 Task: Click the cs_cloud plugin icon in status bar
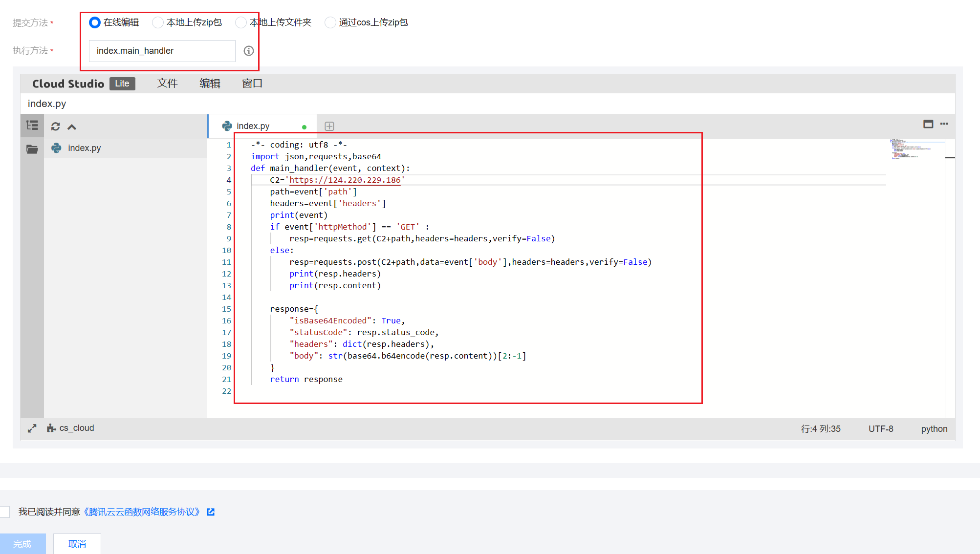pos(51,428)
